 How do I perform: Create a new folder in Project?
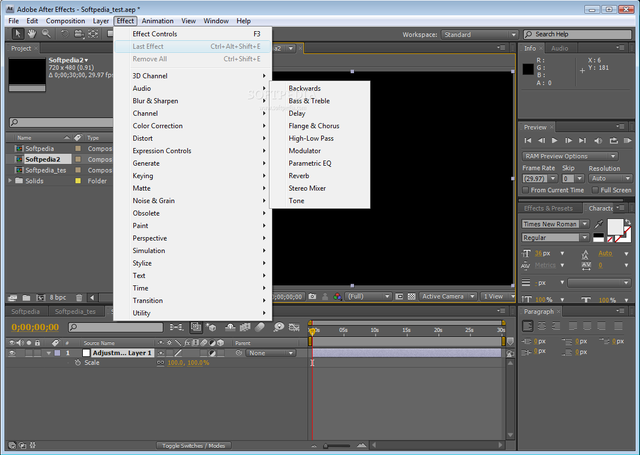(x=27, y=298)
